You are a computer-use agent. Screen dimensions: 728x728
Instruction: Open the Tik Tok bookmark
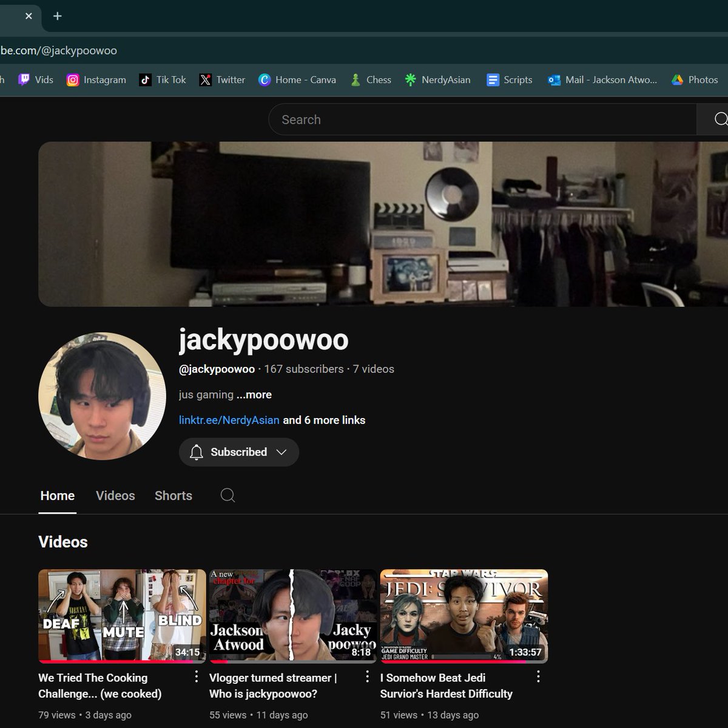pyautogui.click(x=163, y=79)
